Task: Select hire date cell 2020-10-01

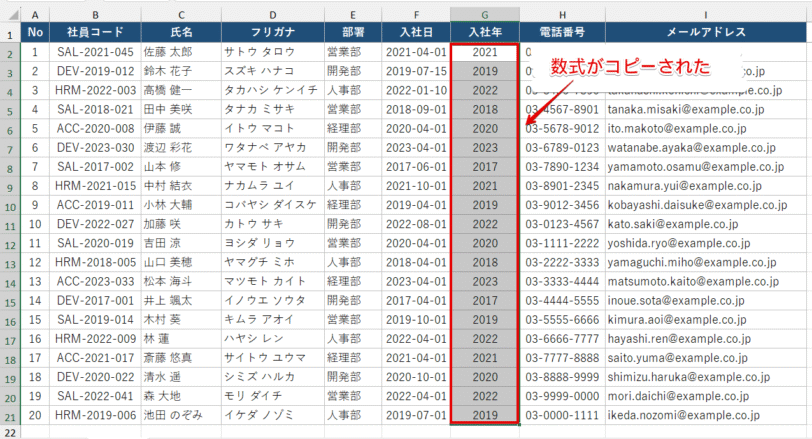Action: click(x=416, y=377)
